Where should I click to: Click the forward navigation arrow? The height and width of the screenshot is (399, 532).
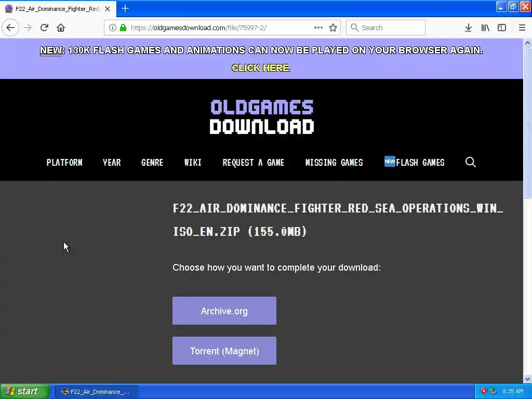(x=28, y=28)
